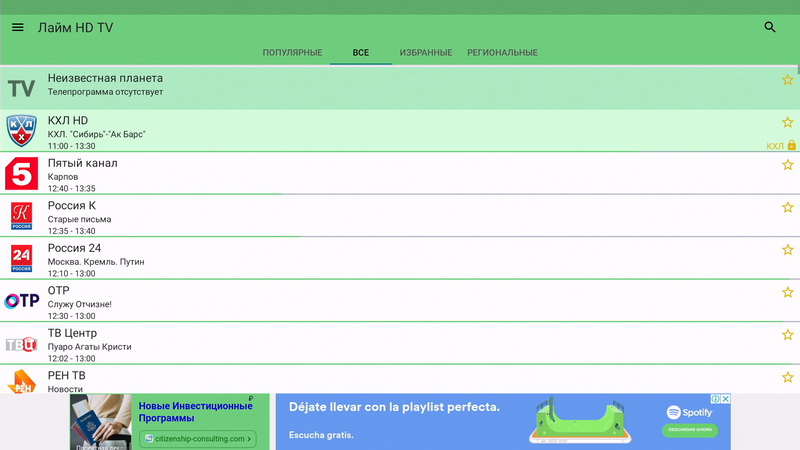The image size is (800, 450).
Task: Click the search magnifier icon
Action: pos(770,27)
